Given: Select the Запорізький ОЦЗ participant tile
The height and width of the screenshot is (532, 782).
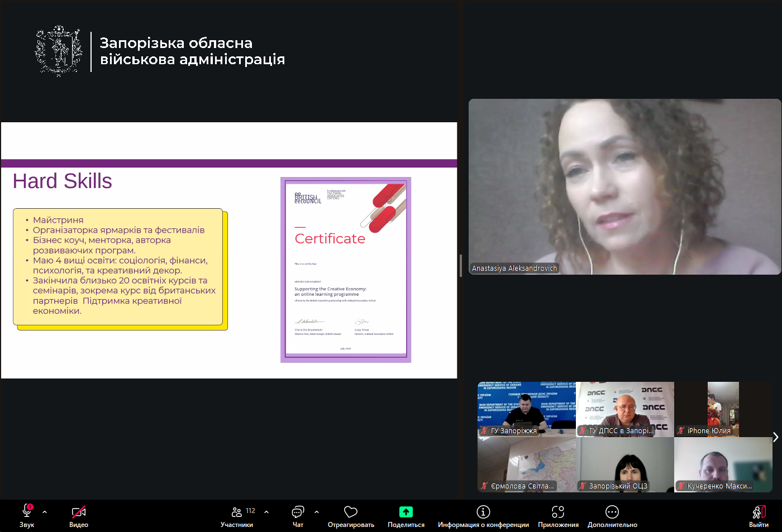Looking at the screenshot, I should (x=625, y=464).
